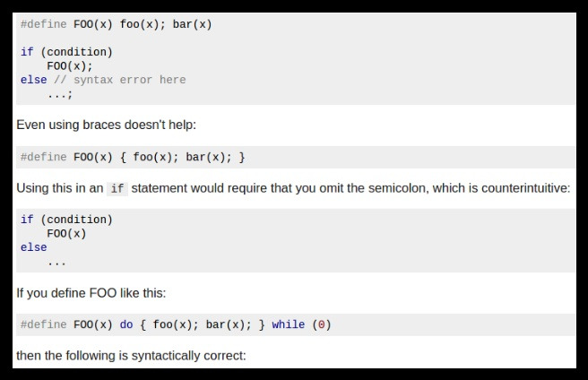Click the 'bar(x)' in first define line
Image resolution: width=588 pixels, height=380 pixels.
(193, 24)
